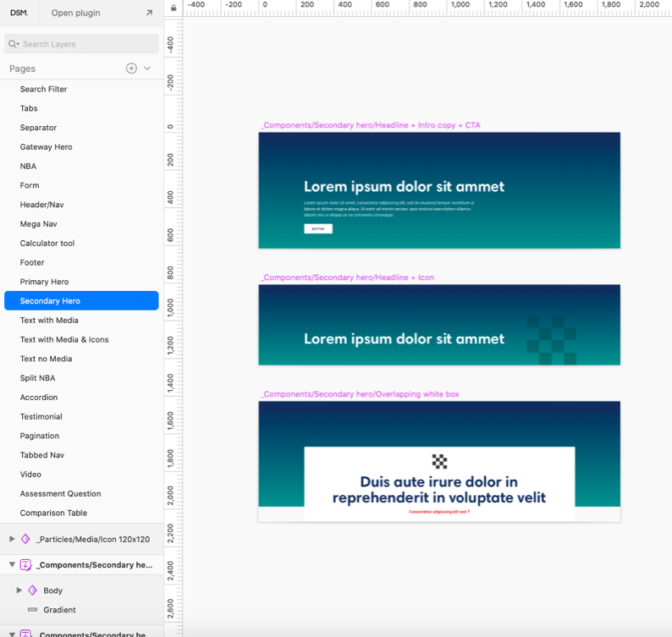This screenshot has height=637, width=672.
Task: Click the Open plugin label
Action: click(76, 13)
